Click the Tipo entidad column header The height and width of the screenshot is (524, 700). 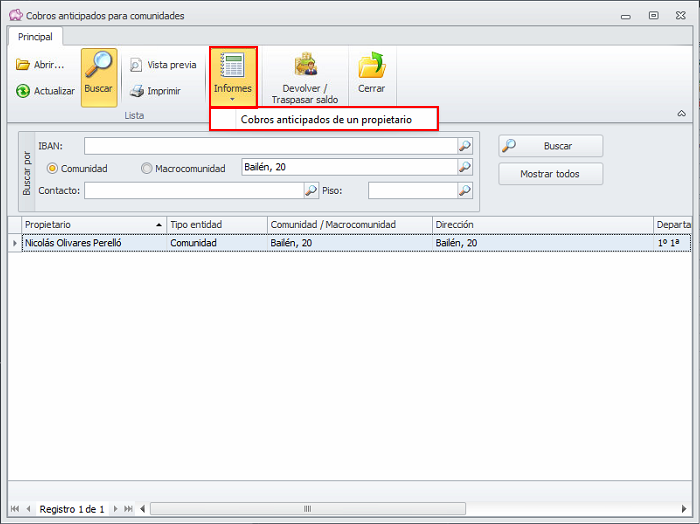[x=217, y=225]
